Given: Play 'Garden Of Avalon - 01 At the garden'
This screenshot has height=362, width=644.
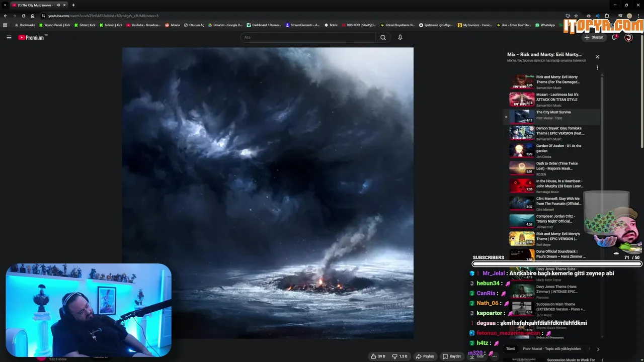Looking at the screenshot, I should [x=552, y=151].
